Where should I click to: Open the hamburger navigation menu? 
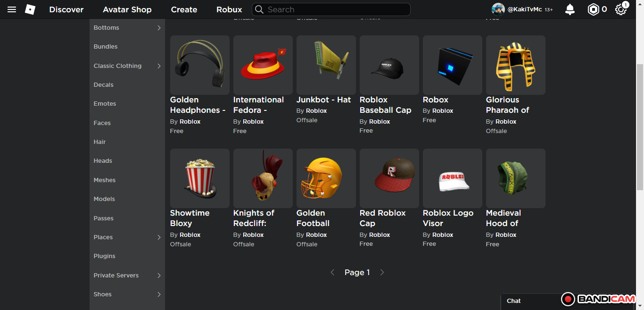click(x=12, y=9)
